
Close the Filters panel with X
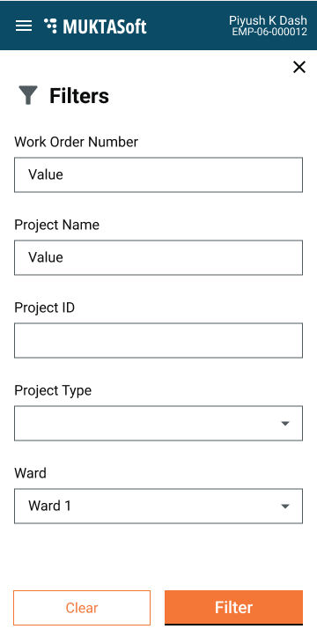pyautogui.click(x=299, y=67)
